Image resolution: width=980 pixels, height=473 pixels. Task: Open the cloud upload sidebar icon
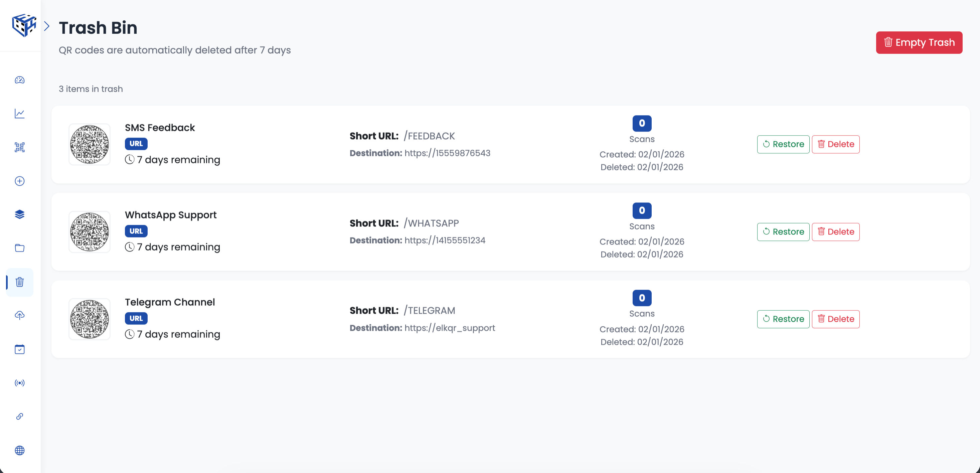pos(20,315)
